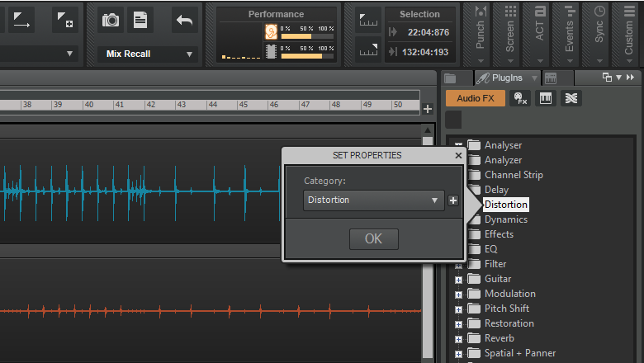Click the MIDI FX plugin filter icon

point(520,98)
